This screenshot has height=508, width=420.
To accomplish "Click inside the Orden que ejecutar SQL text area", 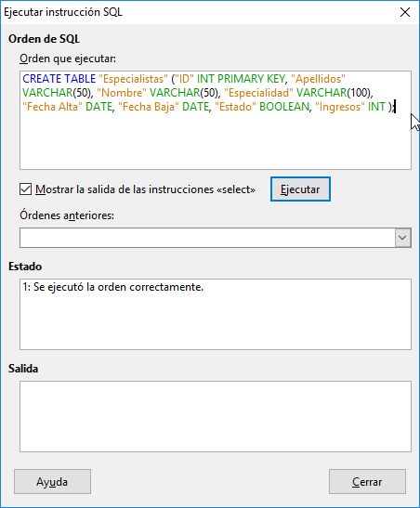I will point(216,120).
